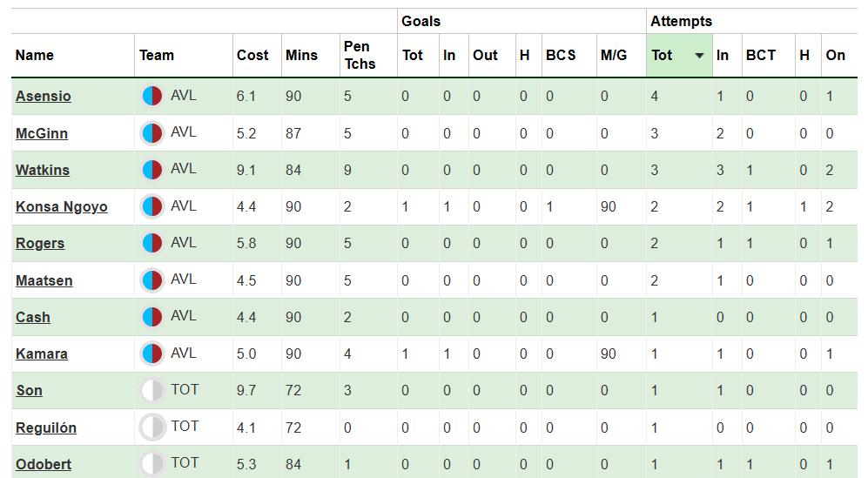Click Reguilón's TOT team badge icon
Image resolution: width=868 pixels, height=478 pixels.
pyautogui.click(x=152, y=427)
